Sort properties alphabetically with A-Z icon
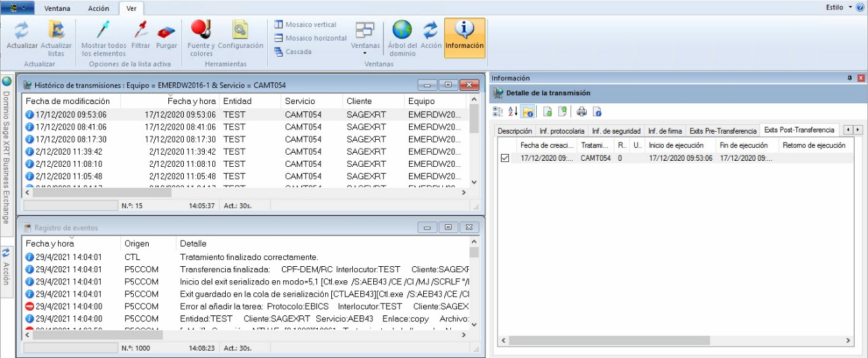This screenshot has height=358, width=868. click(512, 111)
